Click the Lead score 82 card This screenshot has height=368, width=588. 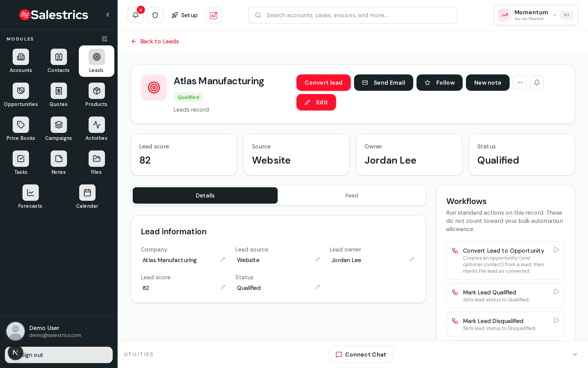[184, 155]
